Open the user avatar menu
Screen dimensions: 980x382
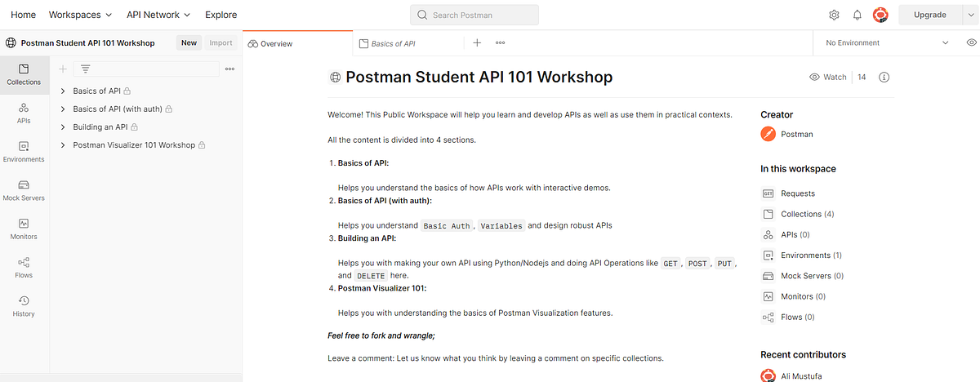click(880, 15)
